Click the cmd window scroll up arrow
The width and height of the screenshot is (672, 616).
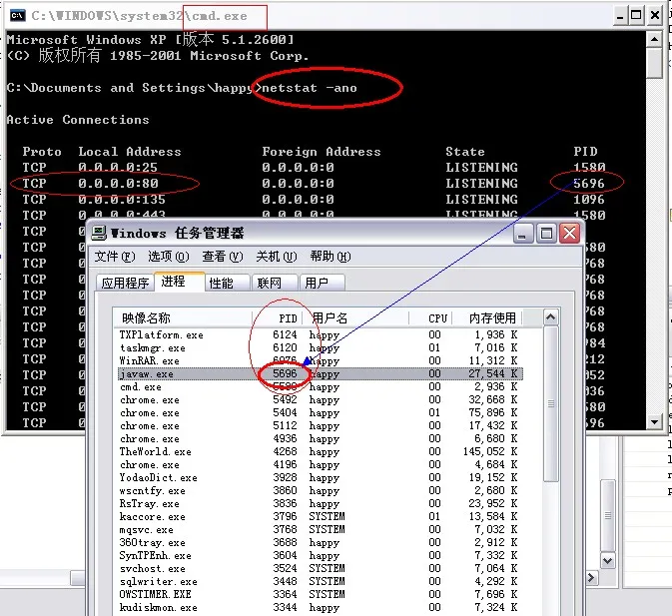[654, 40]
